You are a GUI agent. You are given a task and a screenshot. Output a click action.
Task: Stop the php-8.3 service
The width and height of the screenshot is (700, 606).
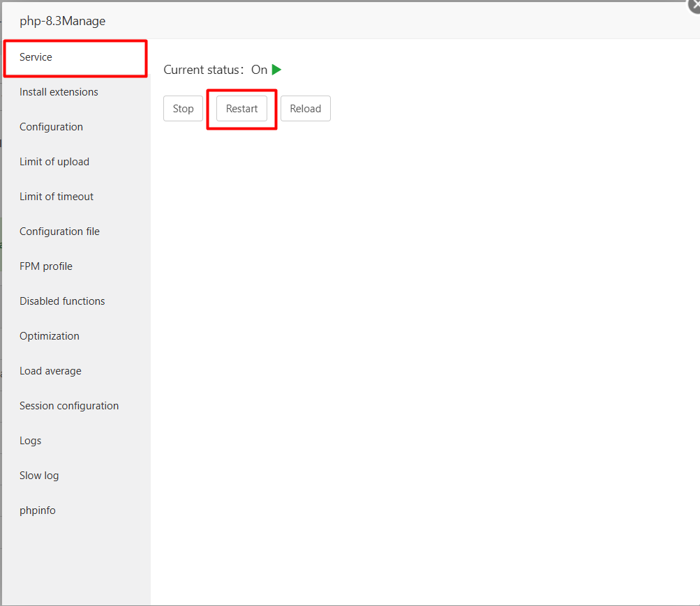(183, 108)
